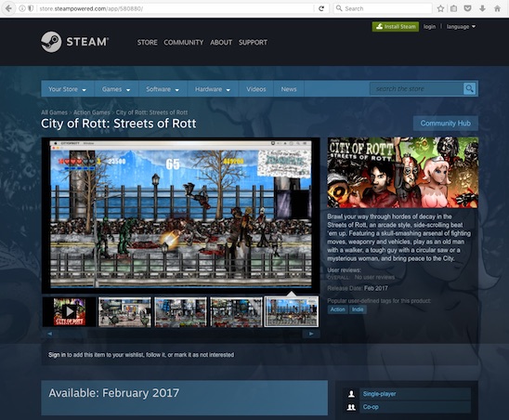Screen dimensions: 509x420
Task: Expand the Software dropdown
Action: pos(163,89)
